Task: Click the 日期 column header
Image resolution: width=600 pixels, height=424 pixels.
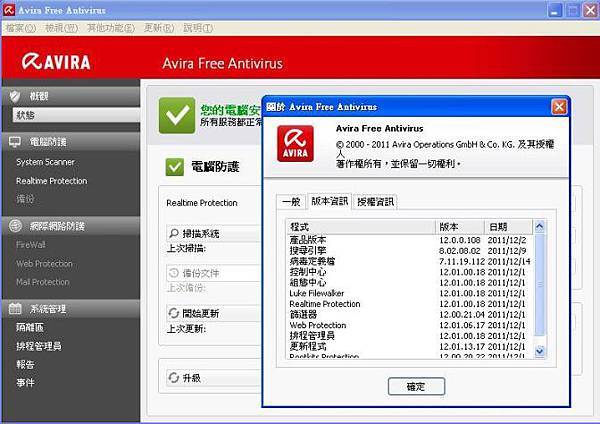Action: click(509, 227)
